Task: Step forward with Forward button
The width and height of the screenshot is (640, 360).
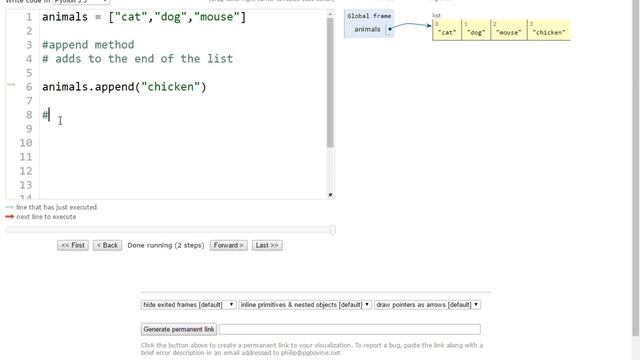Action: point(229,245)
